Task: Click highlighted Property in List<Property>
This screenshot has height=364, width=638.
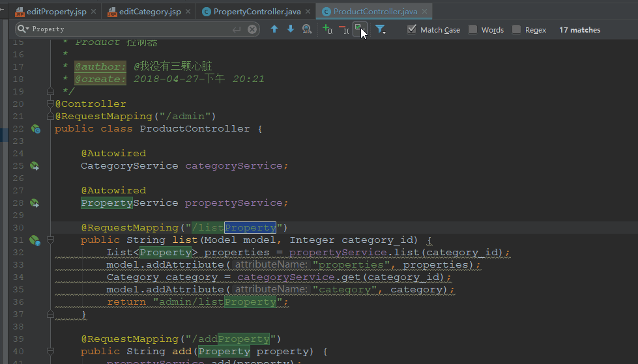Action: click(165, 252)
